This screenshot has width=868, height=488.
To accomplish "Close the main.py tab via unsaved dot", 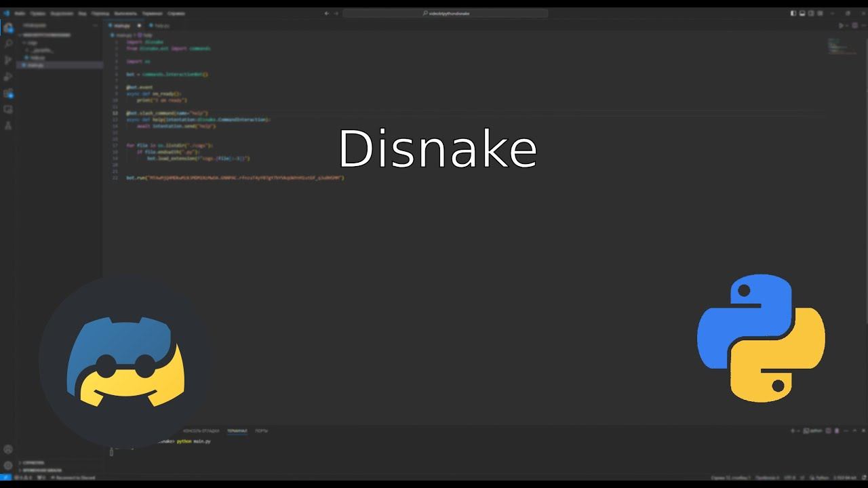I will click(x=139, y=26).
